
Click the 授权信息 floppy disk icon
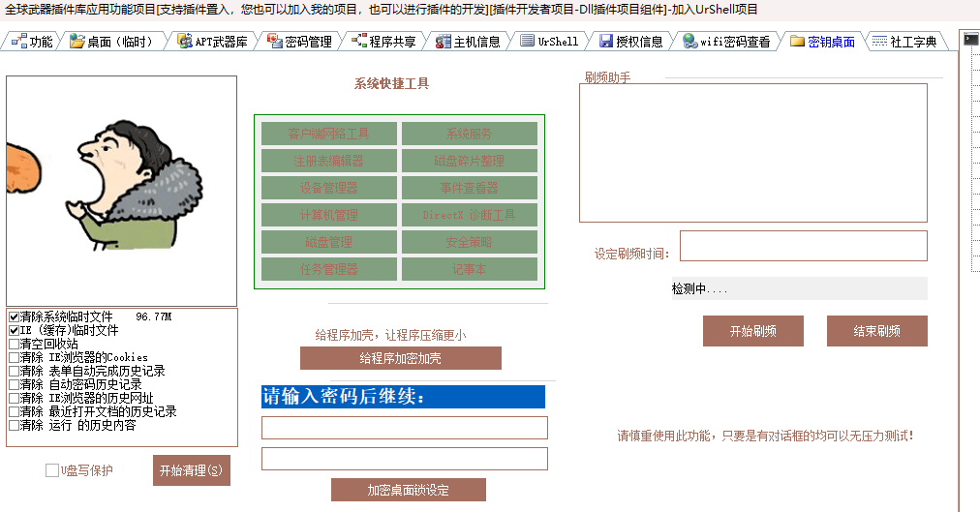click(605, 42)
